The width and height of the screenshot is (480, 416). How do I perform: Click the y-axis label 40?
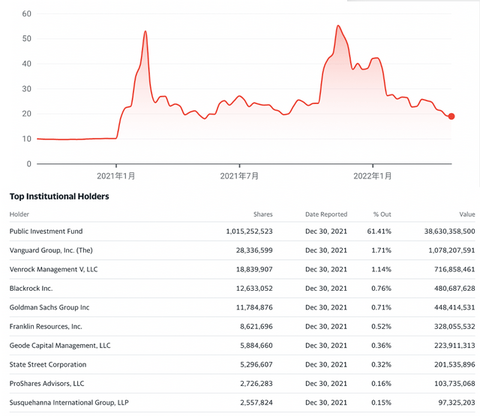click(x=27, y=64)
